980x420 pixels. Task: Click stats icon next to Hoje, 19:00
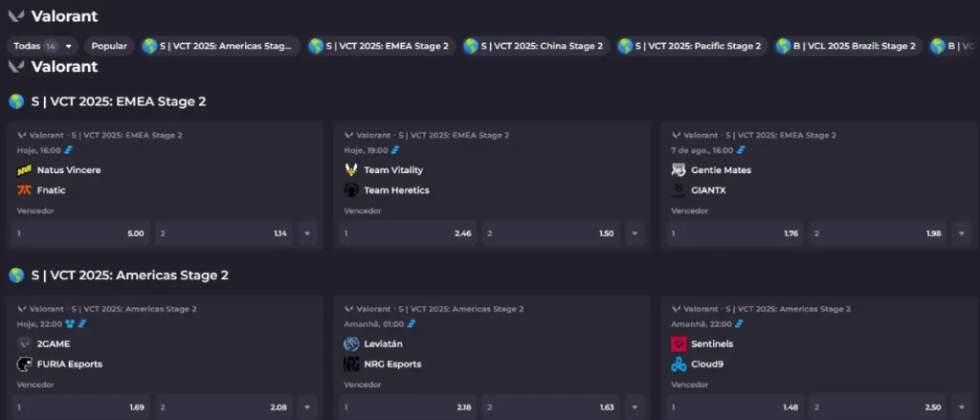tap(395, 150)
